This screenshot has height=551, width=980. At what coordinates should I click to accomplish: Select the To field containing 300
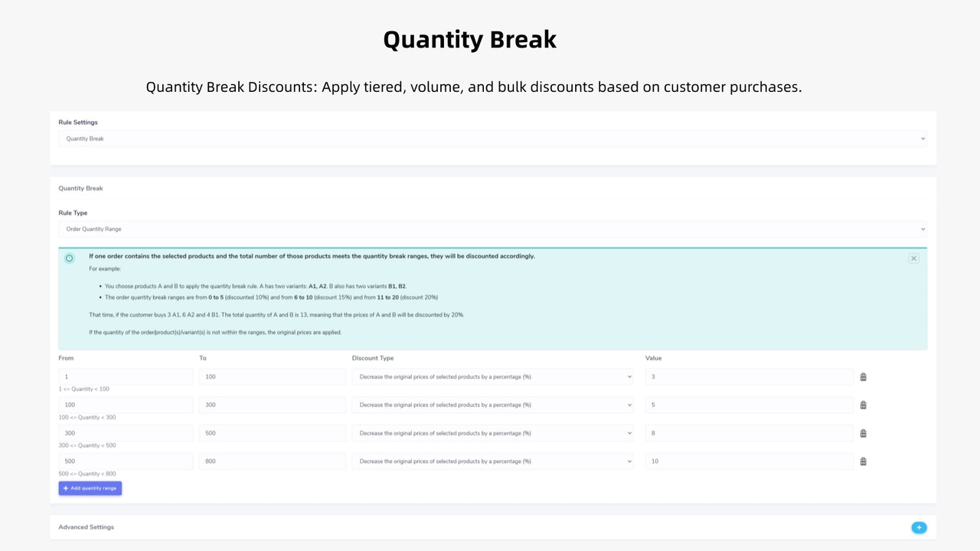pyautogui.click(x=272, y=405)
